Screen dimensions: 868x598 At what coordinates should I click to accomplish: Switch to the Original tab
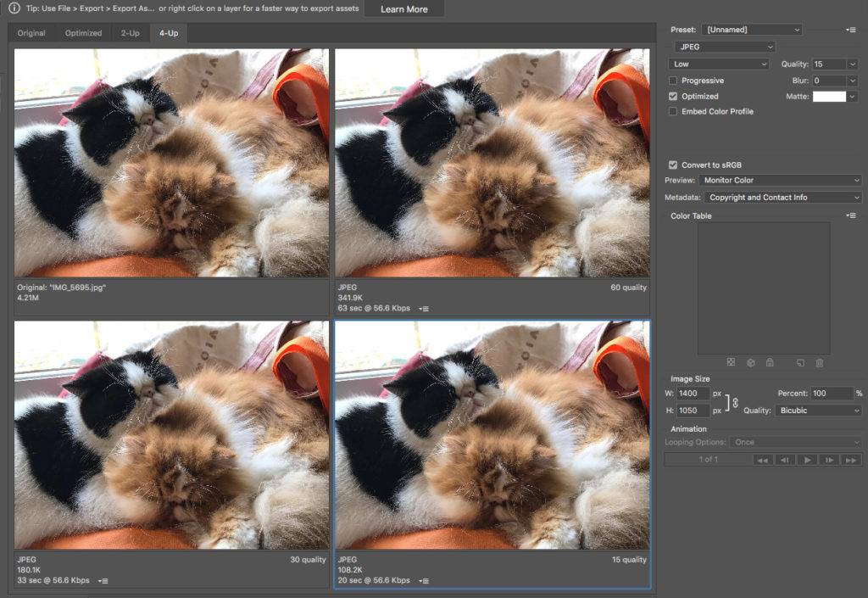[31, 33]
